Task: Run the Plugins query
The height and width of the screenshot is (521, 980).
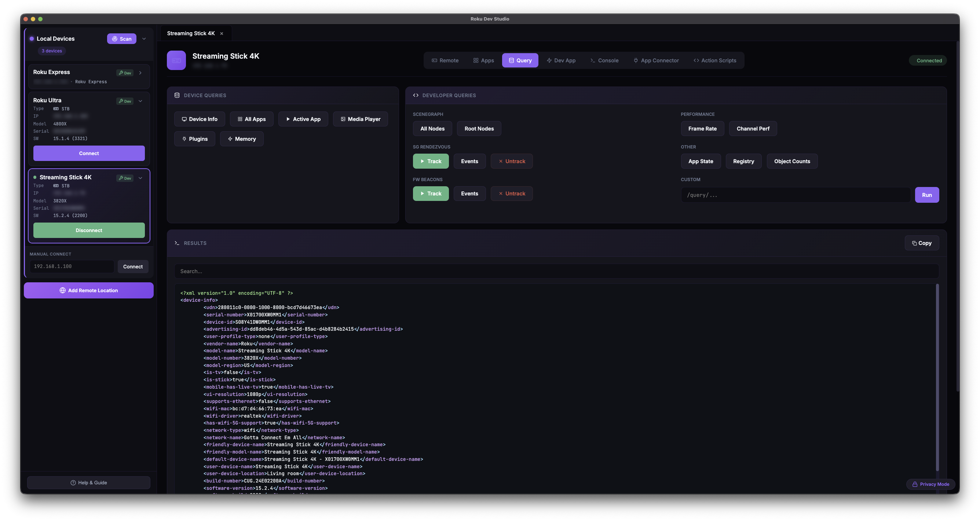Action: coord(195,139)
